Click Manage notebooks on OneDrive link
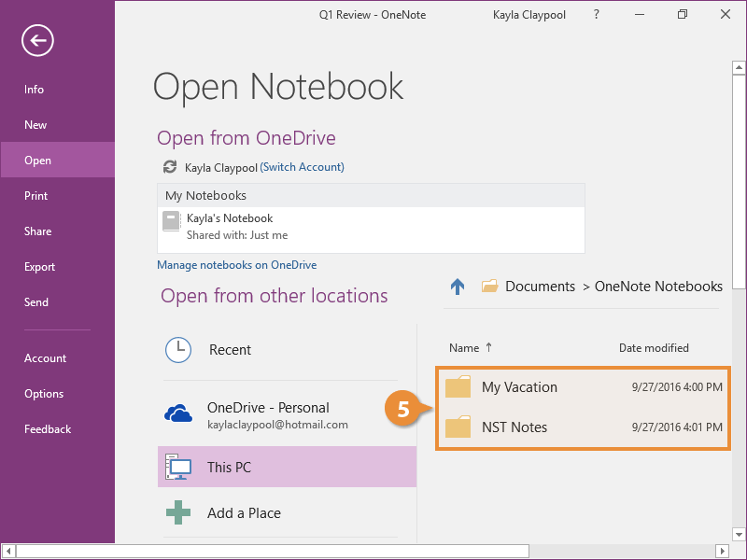This screenshot has width=747, height=560. pos(237,265)
